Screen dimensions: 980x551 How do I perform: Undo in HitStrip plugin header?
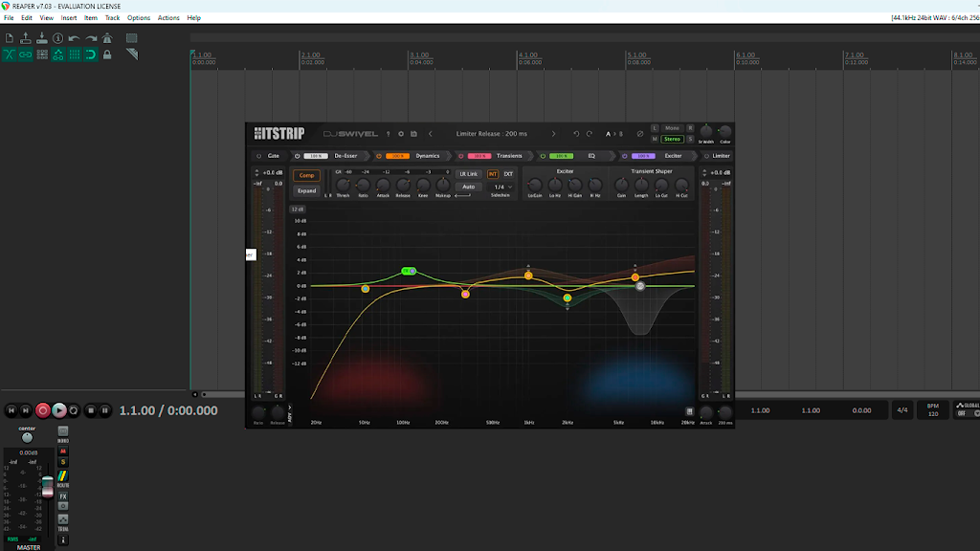click(x=576, y=134)
